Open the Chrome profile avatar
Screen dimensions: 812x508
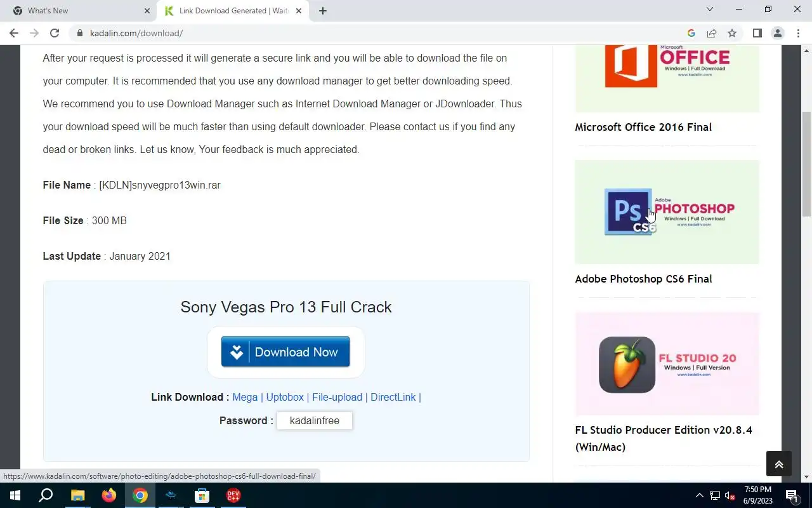click(778, 33)
